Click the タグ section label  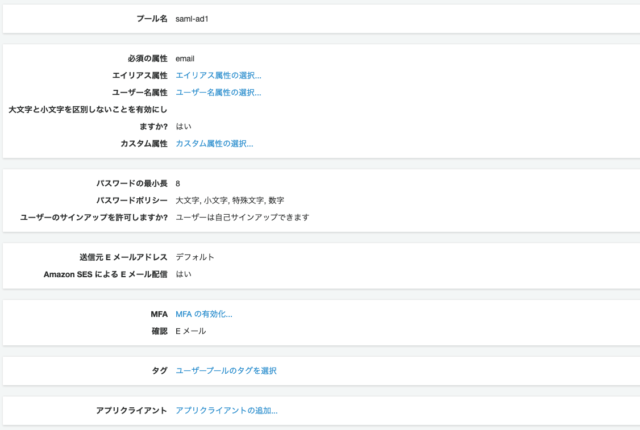(x=159, y=370)
